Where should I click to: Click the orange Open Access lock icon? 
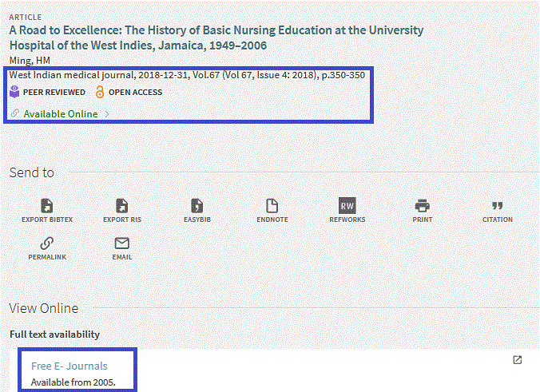100,92
